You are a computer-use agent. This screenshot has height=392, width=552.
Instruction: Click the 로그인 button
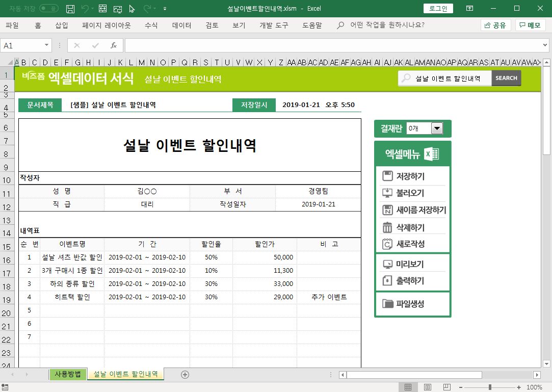[438, 9]
